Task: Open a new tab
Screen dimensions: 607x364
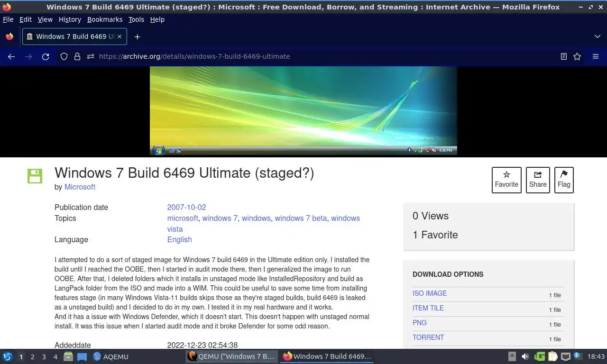Action: coord(137,36)
